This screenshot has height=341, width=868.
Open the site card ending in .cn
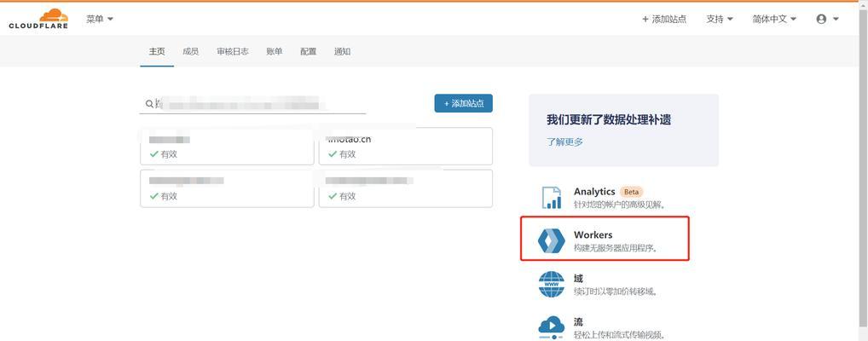[x=405, y=146]
